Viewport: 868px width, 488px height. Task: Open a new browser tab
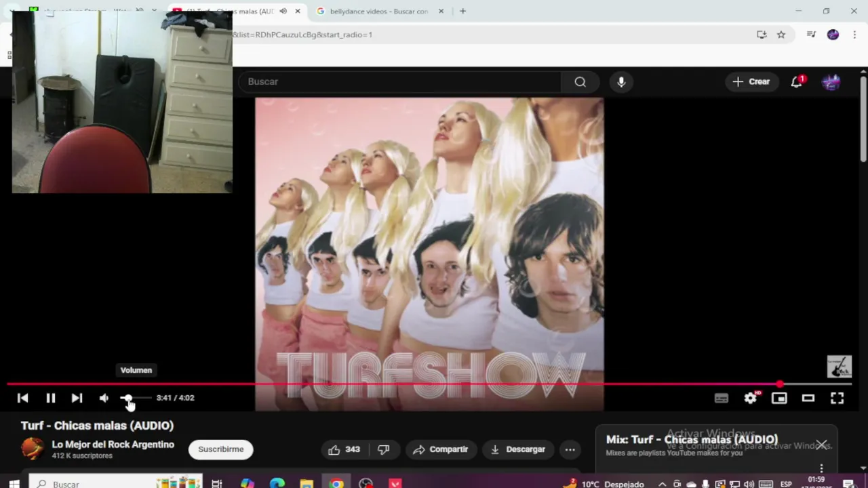(x=462, y=11)
